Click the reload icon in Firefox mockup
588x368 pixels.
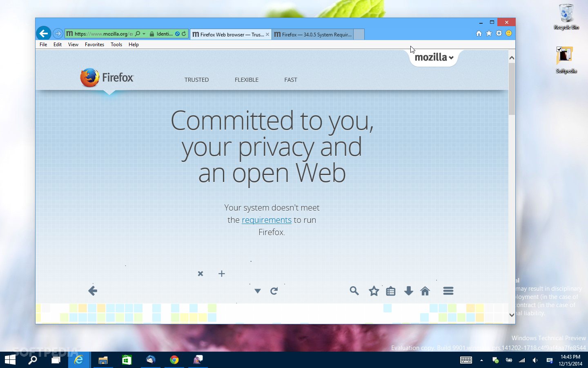(274, 291)
